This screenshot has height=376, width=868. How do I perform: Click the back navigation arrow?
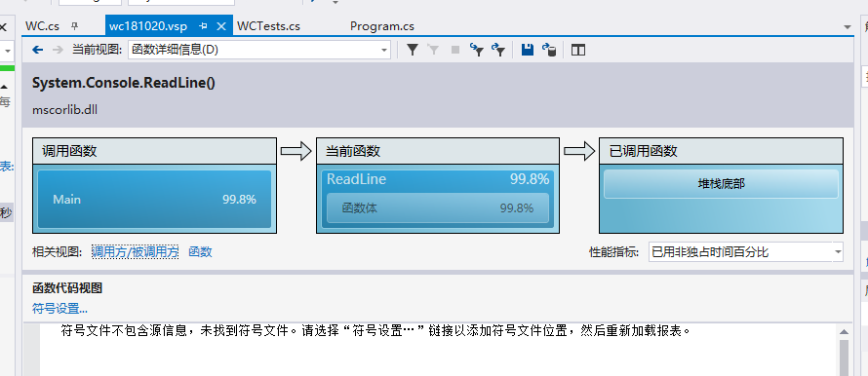38,50
